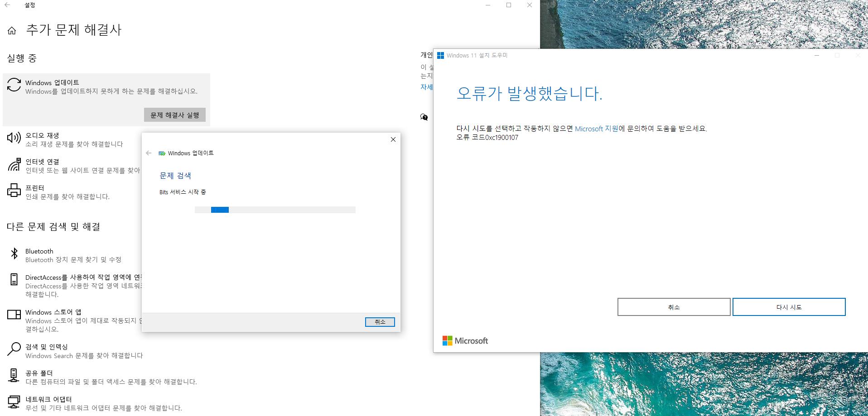Click the 오디오 재생 speaker icon
Image resolution: width=868 pixels, height=416 pixels.
click(x=14, y=138)
